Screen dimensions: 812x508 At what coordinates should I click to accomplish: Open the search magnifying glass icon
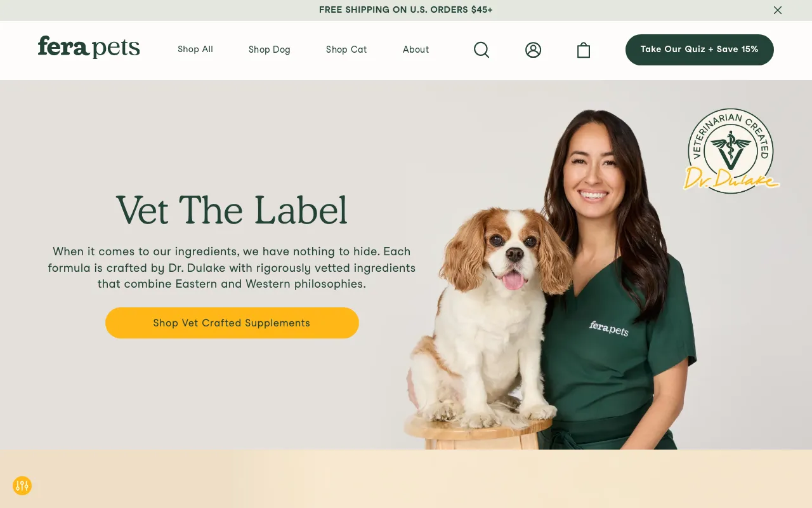(481, 50)
